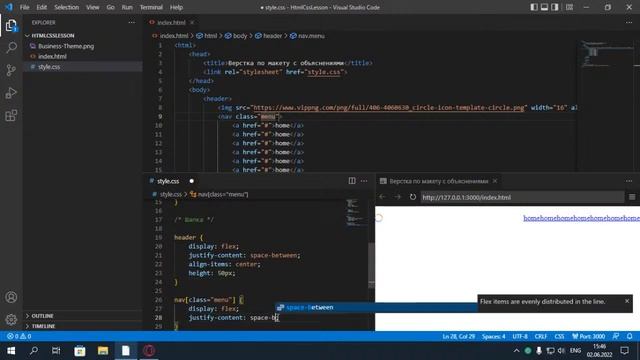Click Port 3000 Live Server status item
The image size is (640, 360).
click(x=588, y=336)
